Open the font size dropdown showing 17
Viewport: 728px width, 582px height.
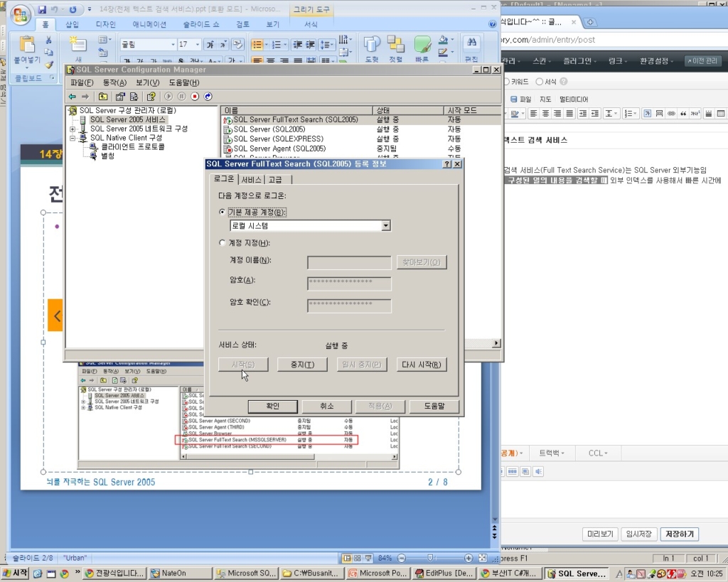(x=198, y=45)
